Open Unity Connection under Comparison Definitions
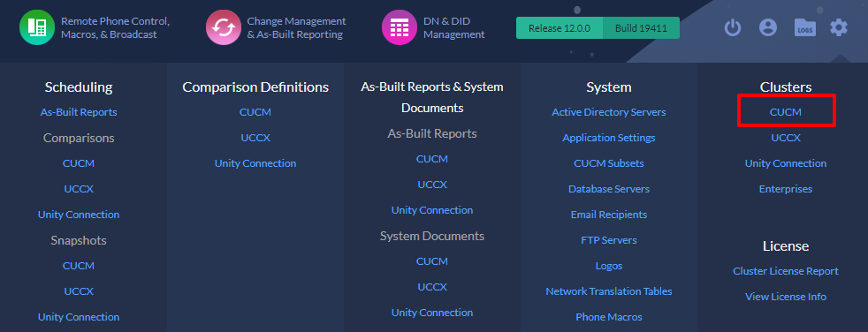 (x=255, y=163)
